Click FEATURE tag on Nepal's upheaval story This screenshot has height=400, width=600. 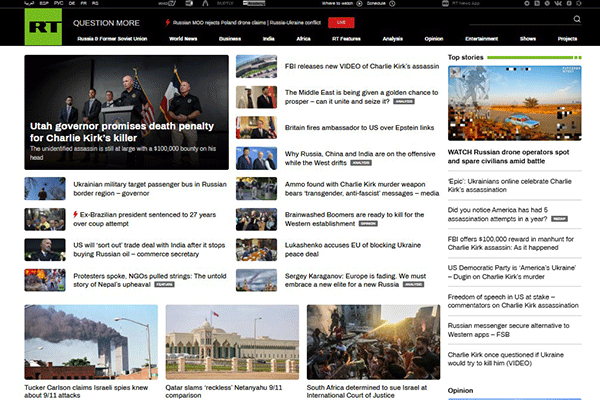(x=164, y=284)
